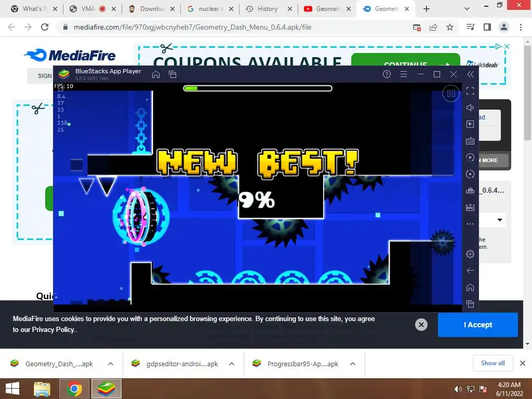The image size is (532, 399).
Task: Click BlueStacks sidebar Android home icon
Action: click(x=470, y=287)
